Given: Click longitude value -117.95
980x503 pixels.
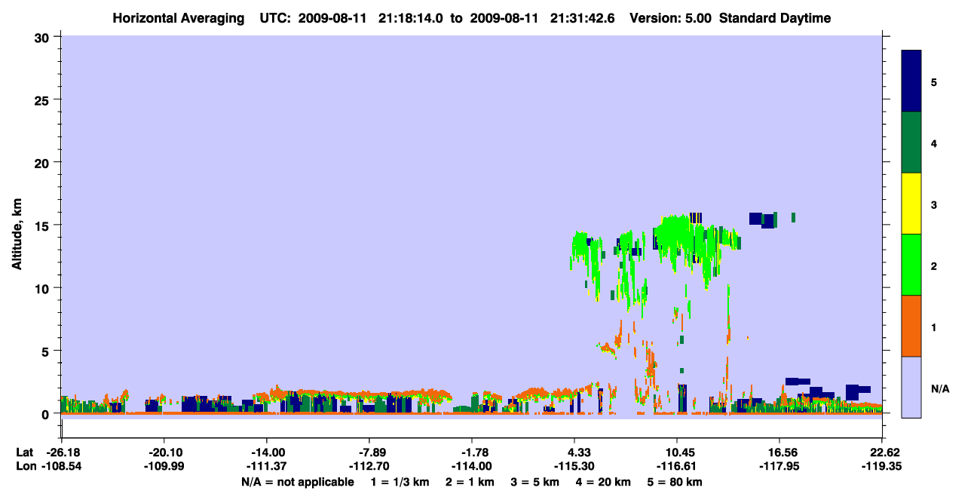Looking at the screenshot, I should click(779, 465).
